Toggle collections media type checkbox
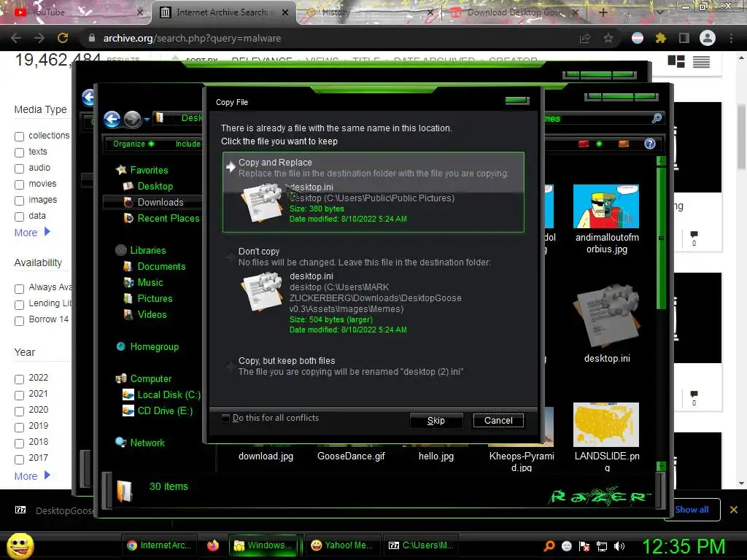This screenshot has height=560, width=747. 19,136
